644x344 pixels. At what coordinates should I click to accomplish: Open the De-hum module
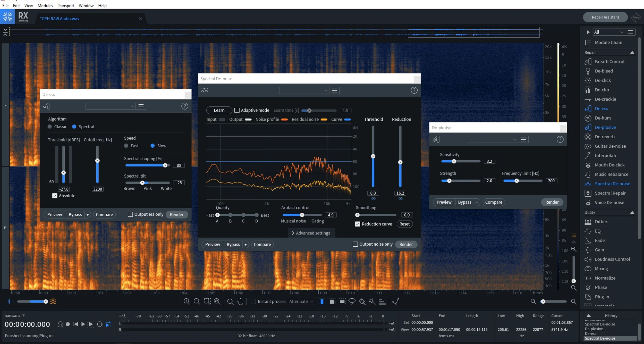tap(603, 118)
